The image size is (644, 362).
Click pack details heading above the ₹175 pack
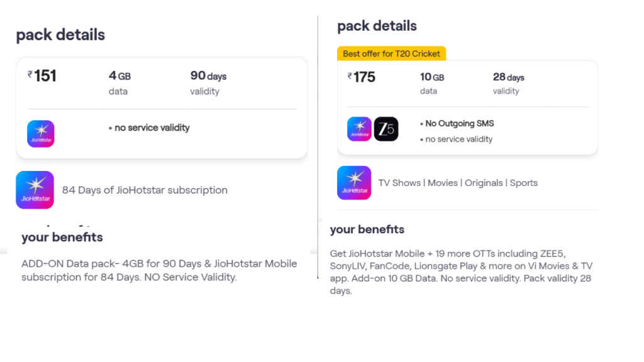tap(377, 26)
